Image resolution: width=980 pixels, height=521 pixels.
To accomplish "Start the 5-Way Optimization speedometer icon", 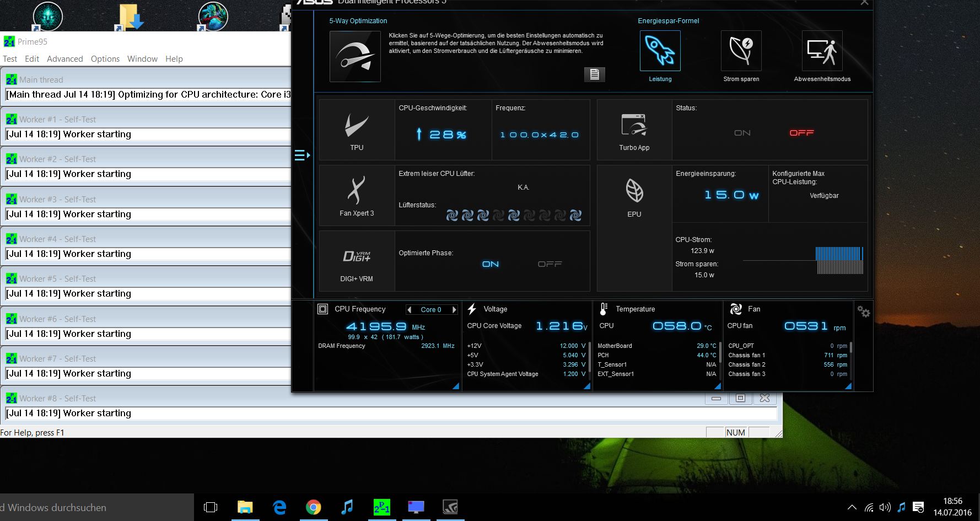I will 355,56.
